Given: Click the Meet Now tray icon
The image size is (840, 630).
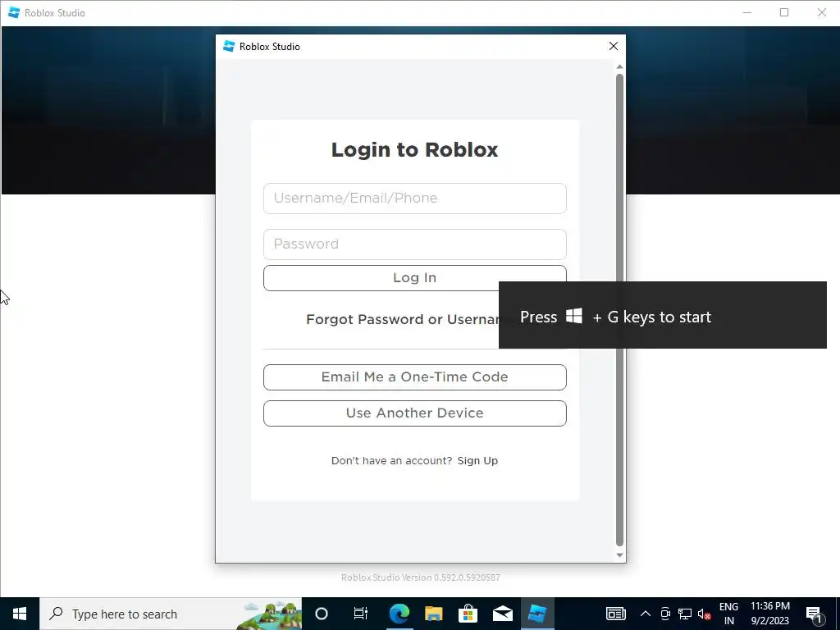Looking at the screenshot, I should [665, 614].
